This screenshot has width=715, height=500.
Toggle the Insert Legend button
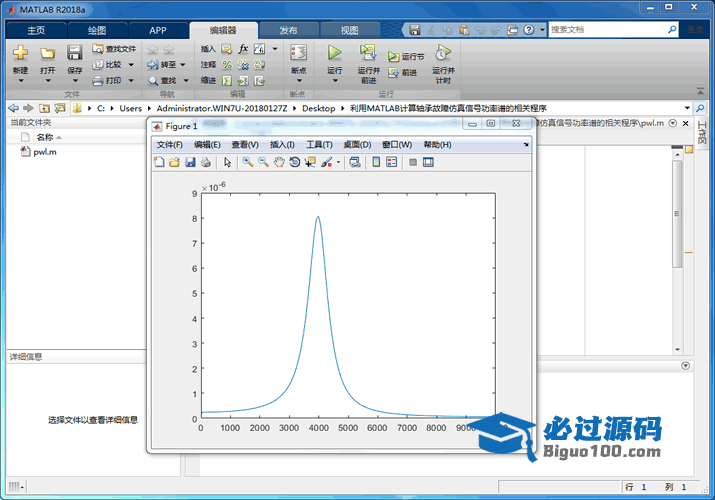click(392, 162)
